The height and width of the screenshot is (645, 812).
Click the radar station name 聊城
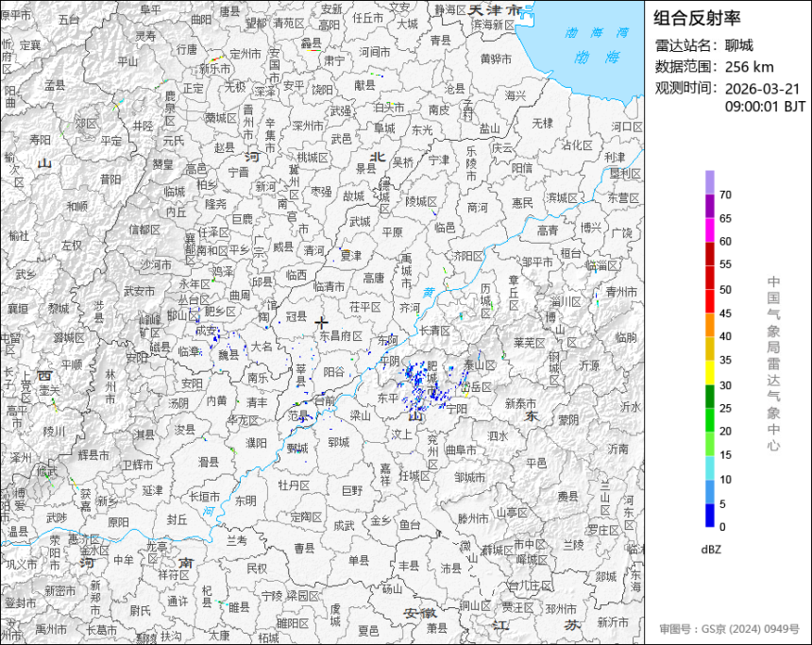(739, 45)
